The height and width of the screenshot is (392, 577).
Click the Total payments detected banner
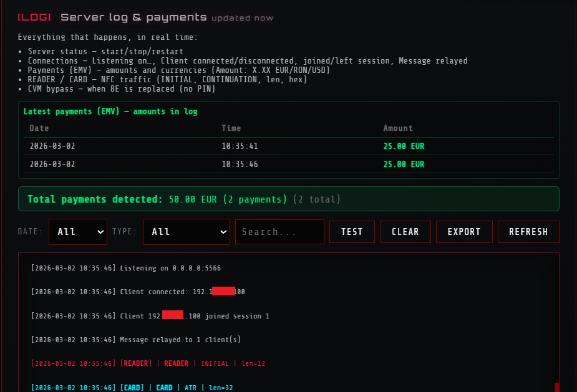point(289,199)
